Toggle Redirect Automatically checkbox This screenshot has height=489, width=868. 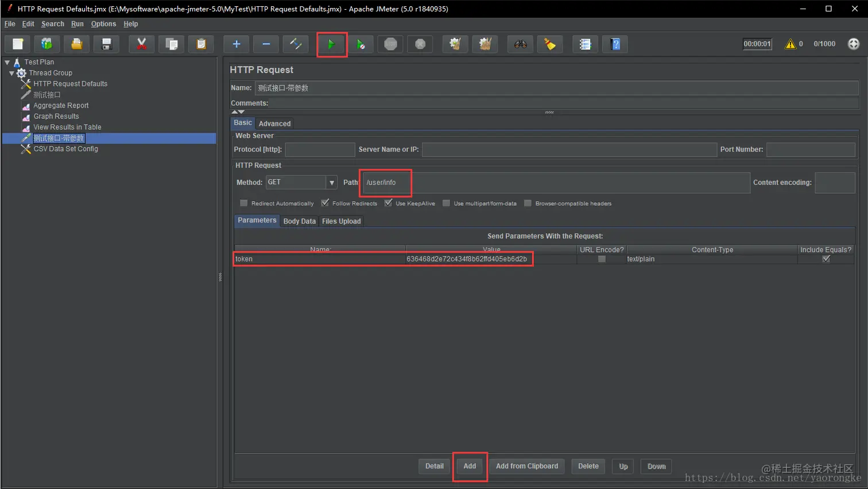244,203
